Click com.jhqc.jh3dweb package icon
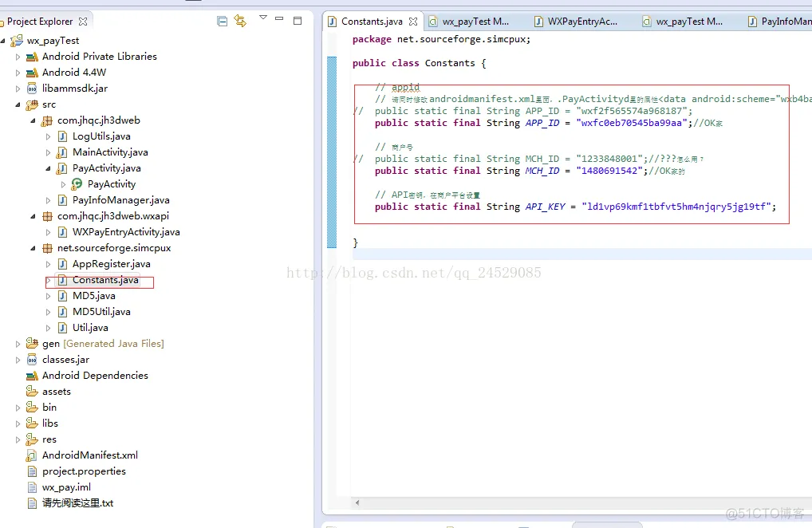The width and height of the screenshot is (812, 528). [47, 120]
